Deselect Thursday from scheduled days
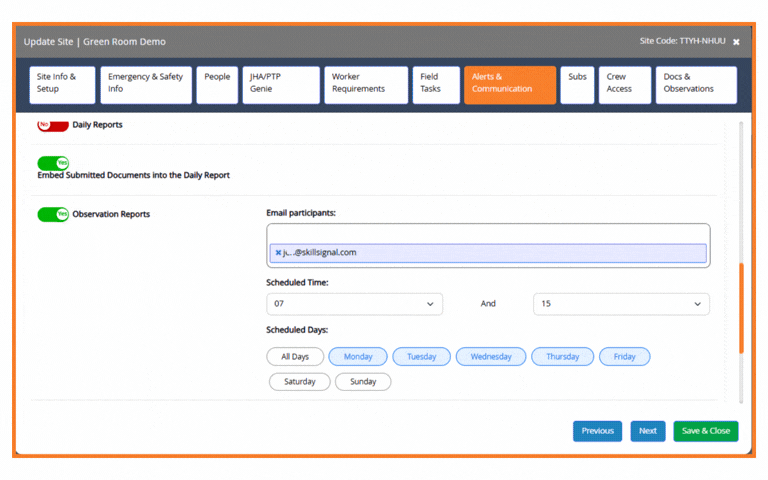Image resolution: width=768 pixels, height=480 pixels. click(x=562, y=357)
